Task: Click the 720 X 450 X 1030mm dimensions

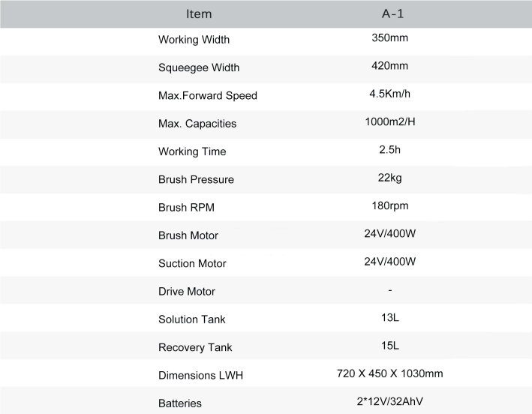Action: click(x=389, y=373)
